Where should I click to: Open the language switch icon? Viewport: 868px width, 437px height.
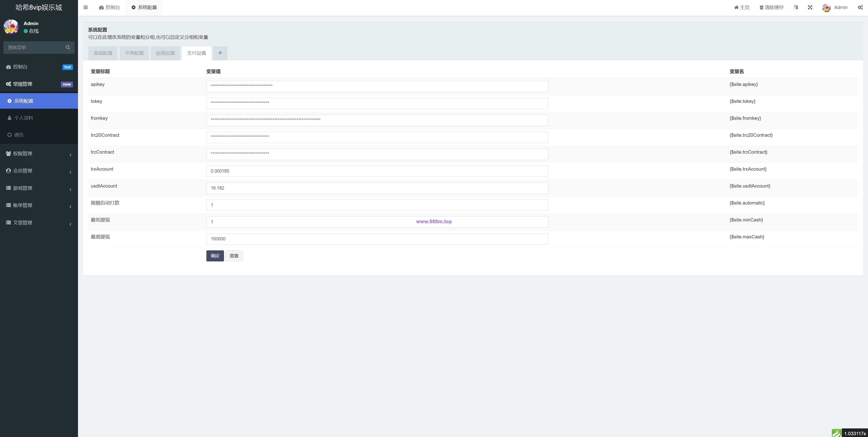tap(796, 7)
